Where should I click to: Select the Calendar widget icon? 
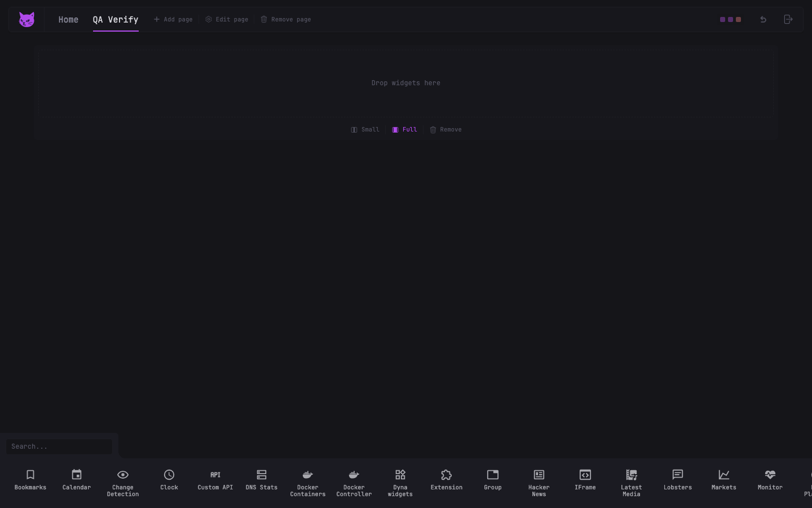point(77,475)
